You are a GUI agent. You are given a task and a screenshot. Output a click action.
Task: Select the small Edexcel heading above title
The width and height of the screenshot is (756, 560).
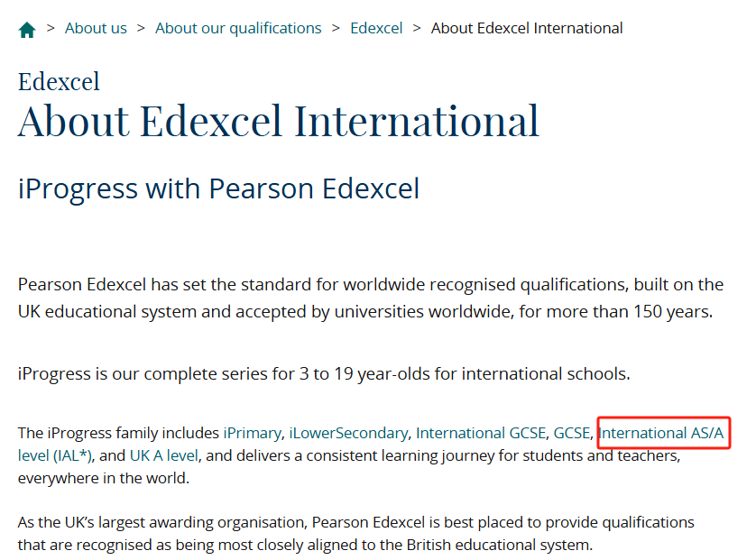click(59, 81)
